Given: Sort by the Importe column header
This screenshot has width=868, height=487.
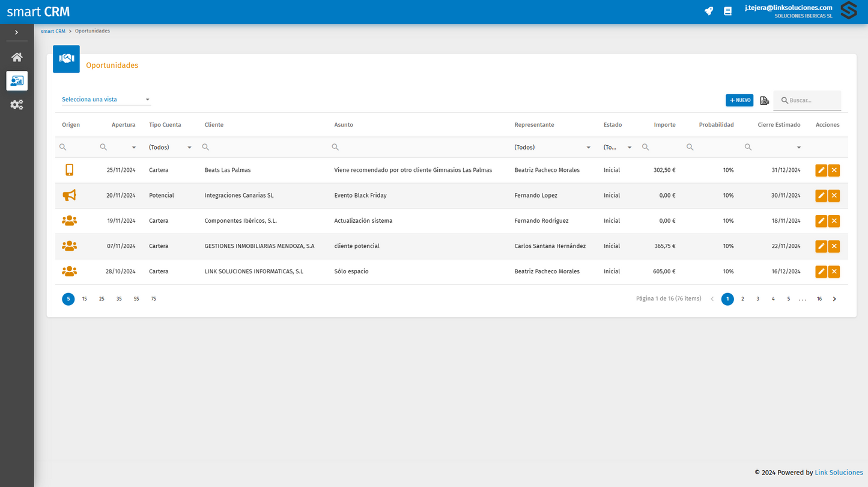Looking at the screenshot, I should pos(664,125).
